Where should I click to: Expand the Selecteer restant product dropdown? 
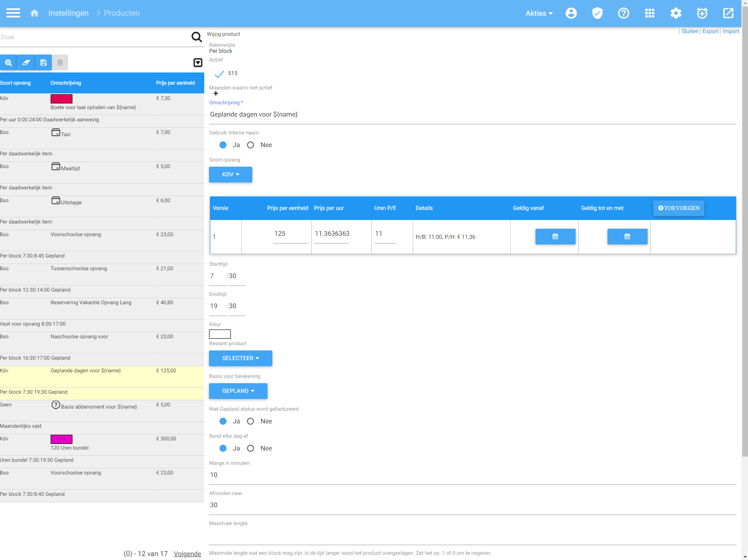click(240, 358)
